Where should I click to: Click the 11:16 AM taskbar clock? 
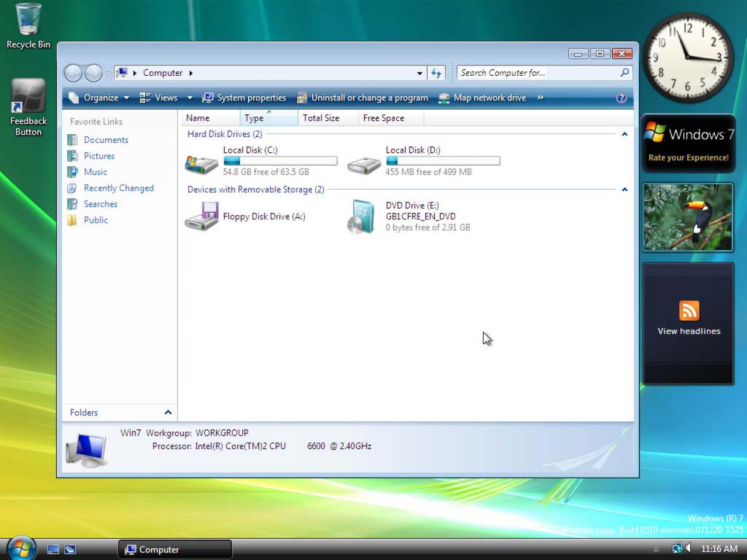coord(719,549)
